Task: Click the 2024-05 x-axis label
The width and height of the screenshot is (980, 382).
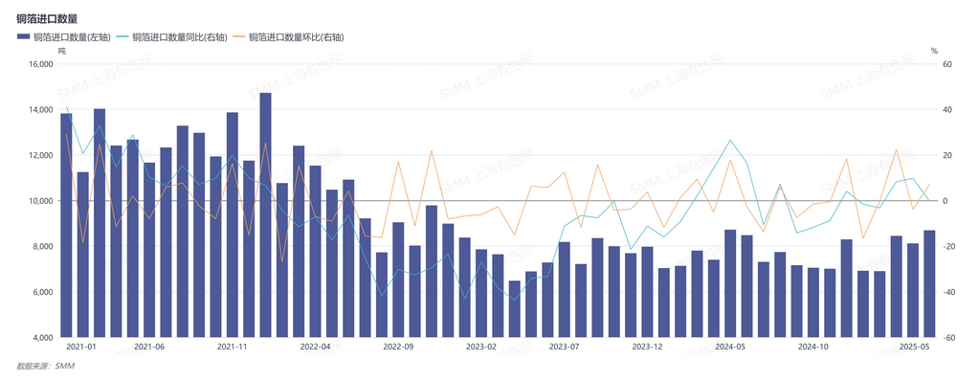Action: click(x=730, y=347)
